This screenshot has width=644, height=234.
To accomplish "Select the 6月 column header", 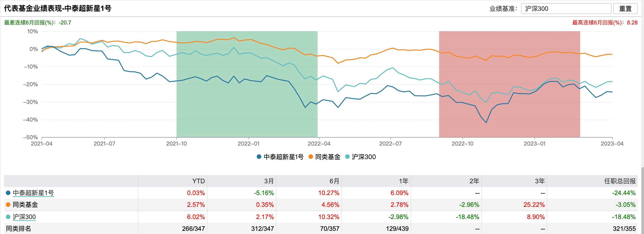I will [x=334, y=181].
